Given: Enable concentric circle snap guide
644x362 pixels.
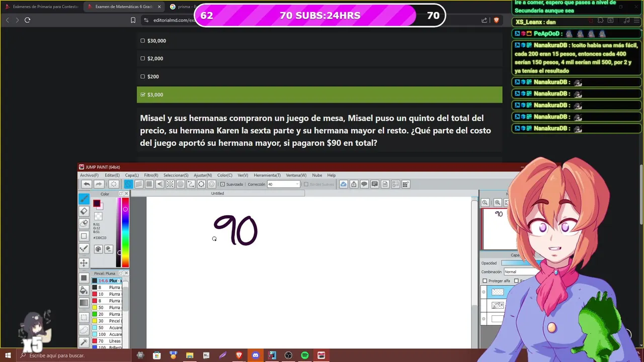Looking at the screenshot, I should click(180, 185).
